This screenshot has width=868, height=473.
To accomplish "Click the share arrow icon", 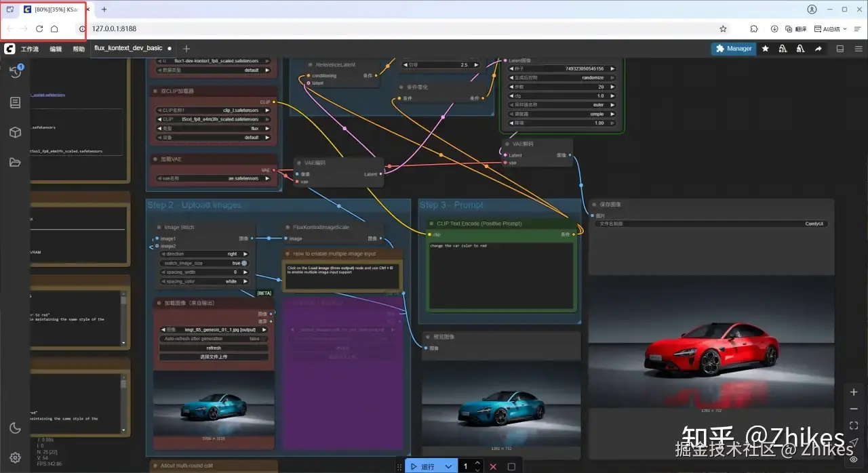I will pyautogui.click(x=818, y=49).
